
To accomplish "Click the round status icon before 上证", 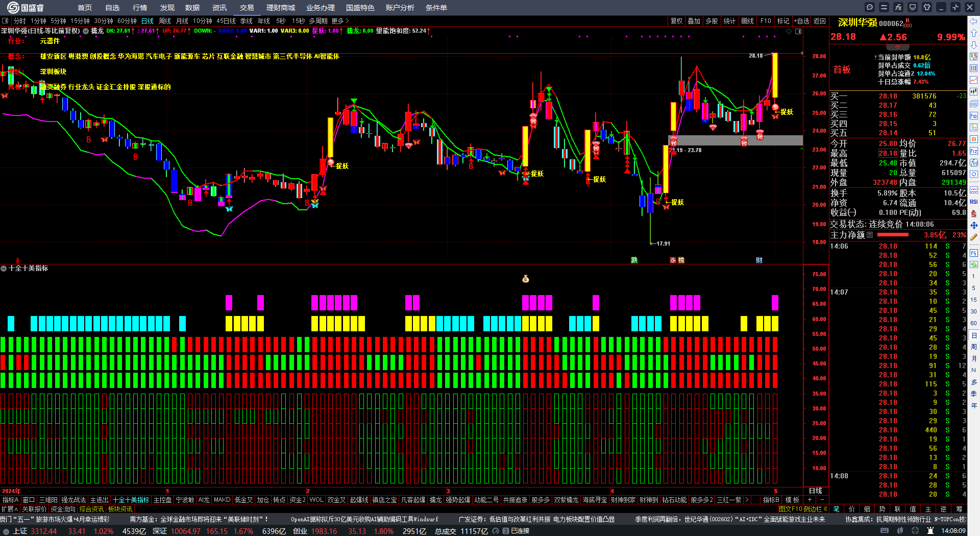I will coord(6,531).
